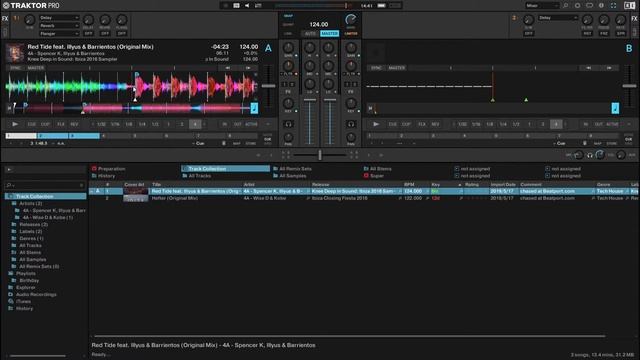
Task: Select All Remix Sets favorite tab
Action: [x=293, y=169]
